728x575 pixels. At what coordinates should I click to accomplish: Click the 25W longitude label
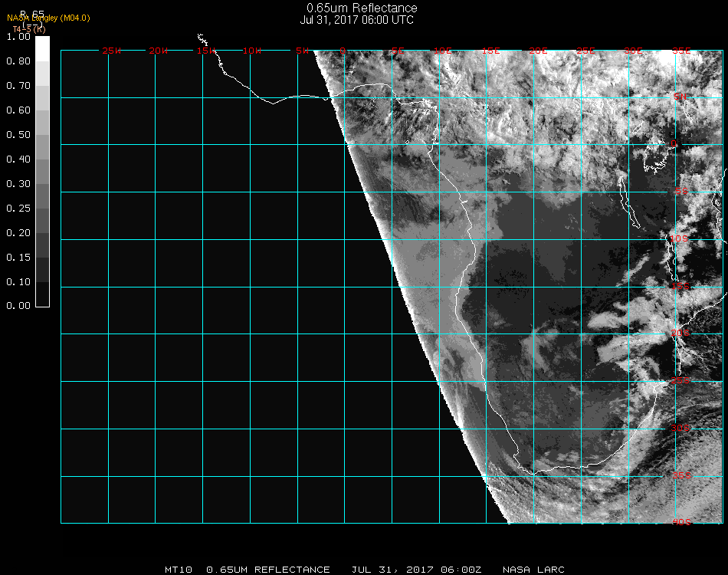[x=111, y=51]
